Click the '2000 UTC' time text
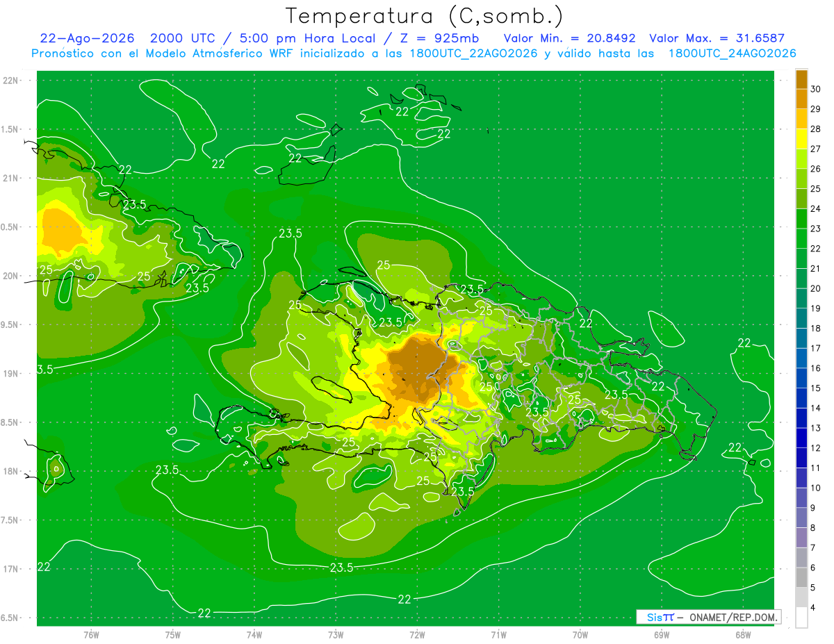The width and height of the screenshot is (834, 644). pyautogui.click(x=182, y=38)
